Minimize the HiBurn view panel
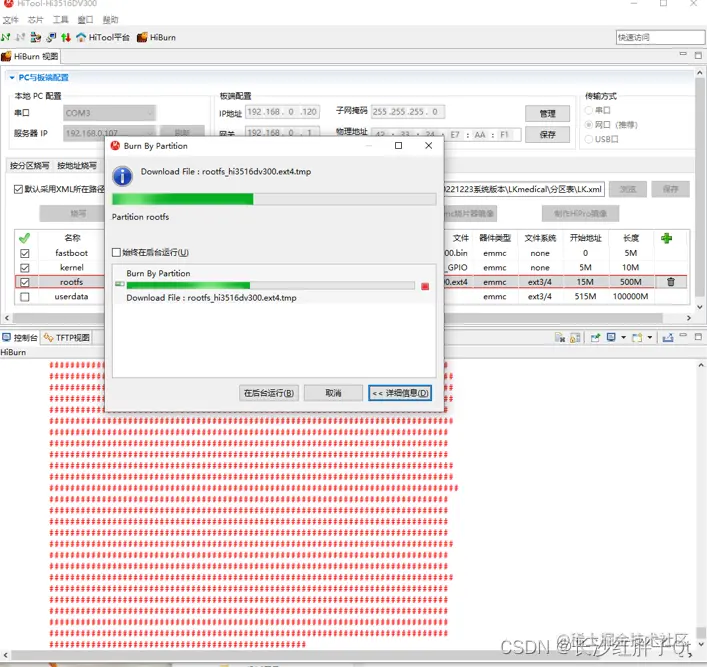The width and height of the screenshot is (707, 667). click(x=683, y=54)
